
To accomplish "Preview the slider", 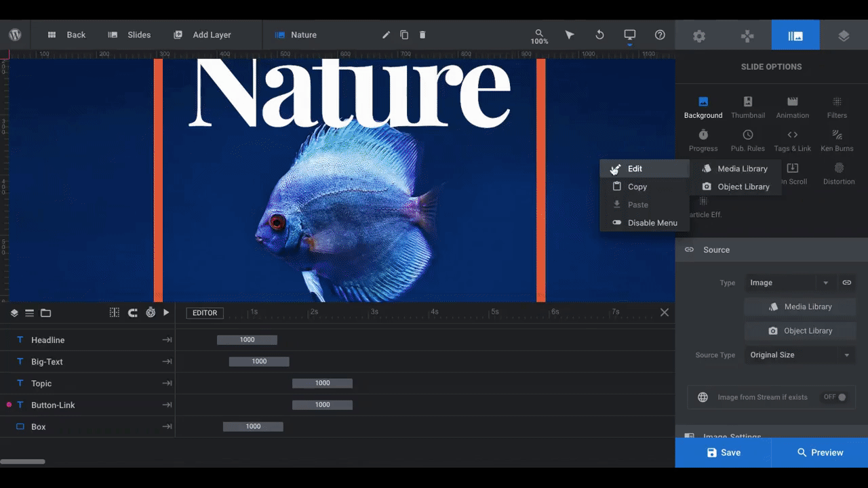I will coord(820,453).
